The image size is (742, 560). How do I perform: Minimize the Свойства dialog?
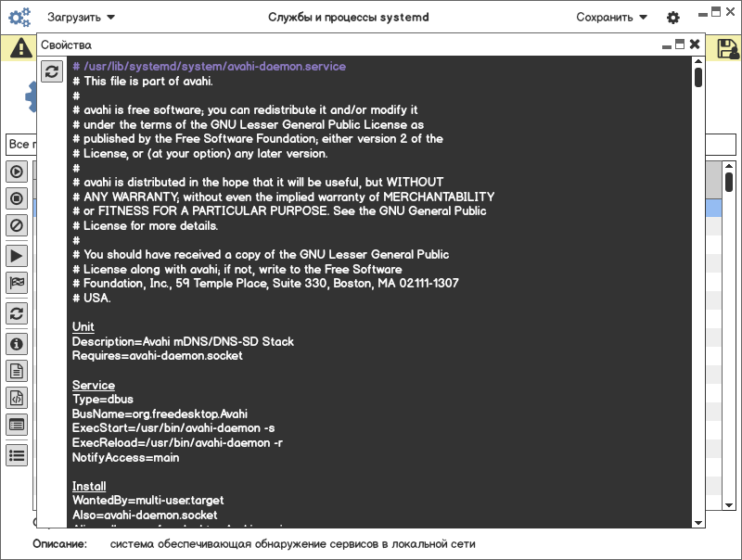pyautogui.click(x=666, y=46)
